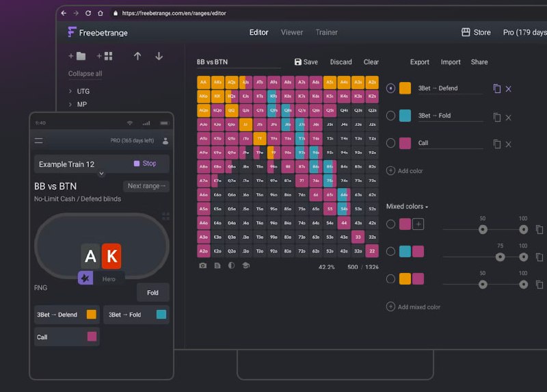Click the Save button

(306, 62)
